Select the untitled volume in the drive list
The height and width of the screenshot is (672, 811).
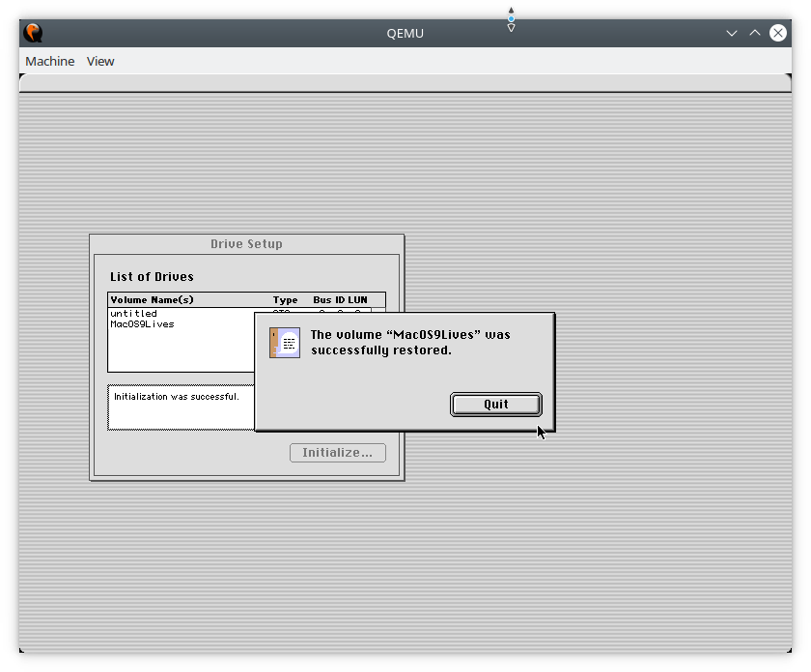[x=135, y=313]
